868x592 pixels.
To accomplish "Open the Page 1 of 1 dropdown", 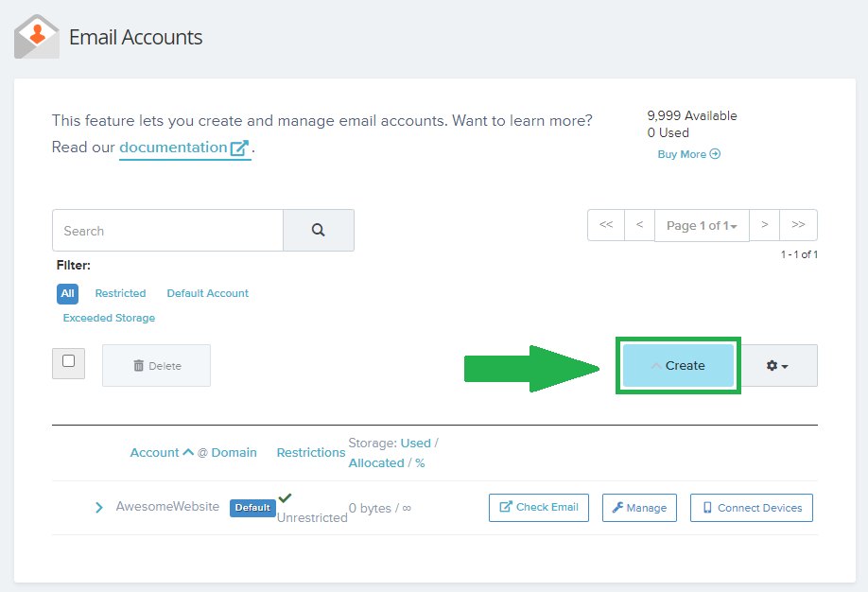I will (x=702, y=226).
